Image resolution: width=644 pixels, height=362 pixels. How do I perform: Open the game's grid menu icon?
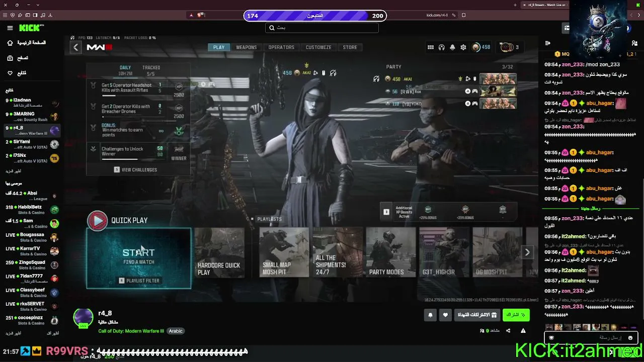[431, 47]
